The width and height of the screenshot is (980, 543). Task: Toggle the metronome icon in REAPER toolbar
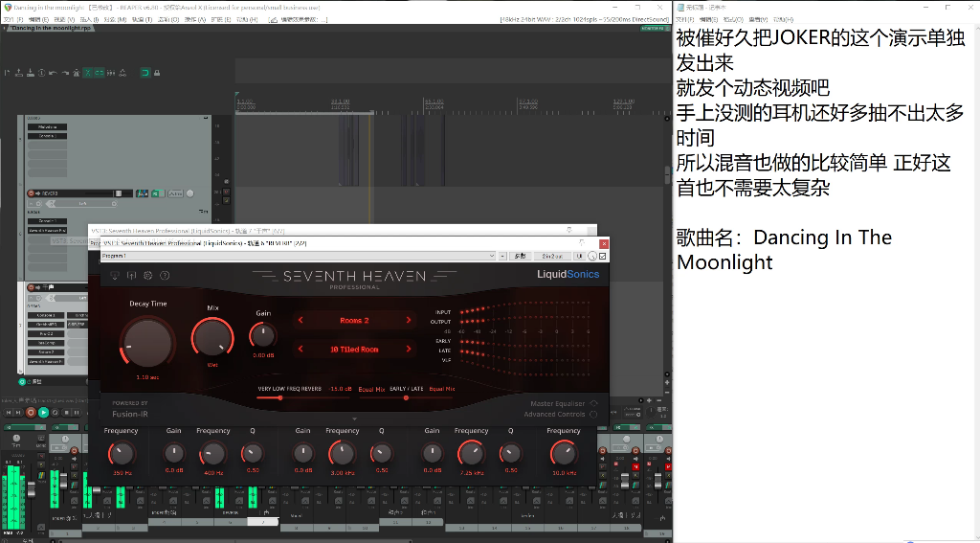[76, 73]
